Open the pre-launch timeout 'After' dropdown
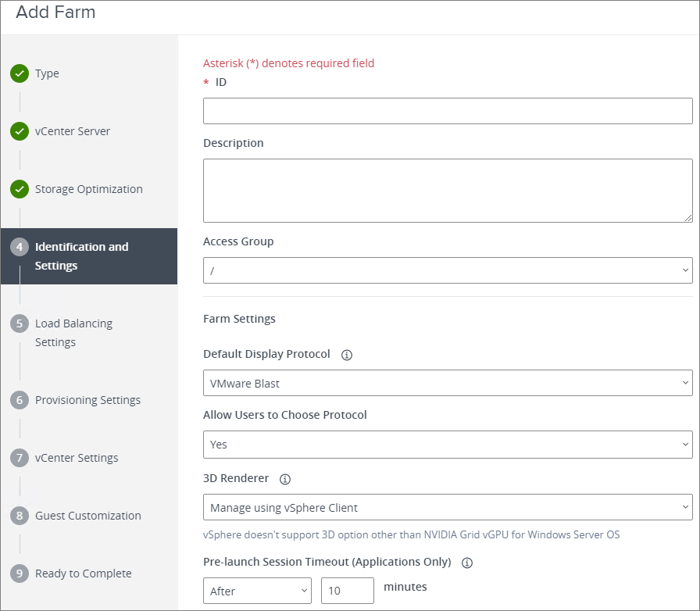The height and width of the screenshot is (611, 700). click(x=257, y=591)
